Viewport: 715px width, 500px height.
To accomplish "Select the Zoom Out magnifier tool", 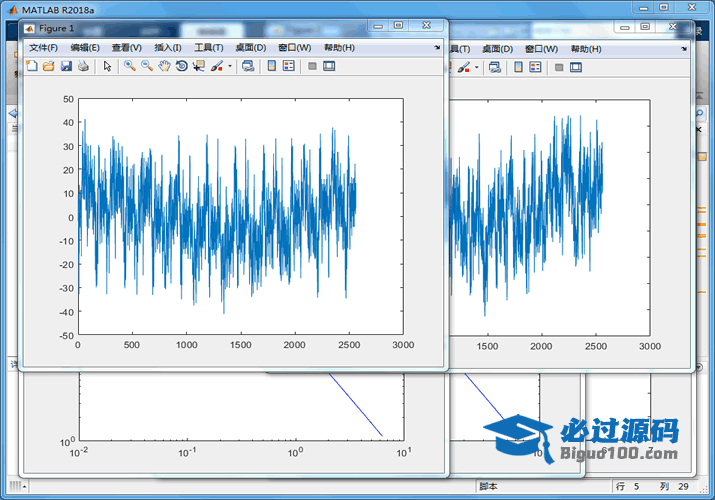I will (146, 66).
